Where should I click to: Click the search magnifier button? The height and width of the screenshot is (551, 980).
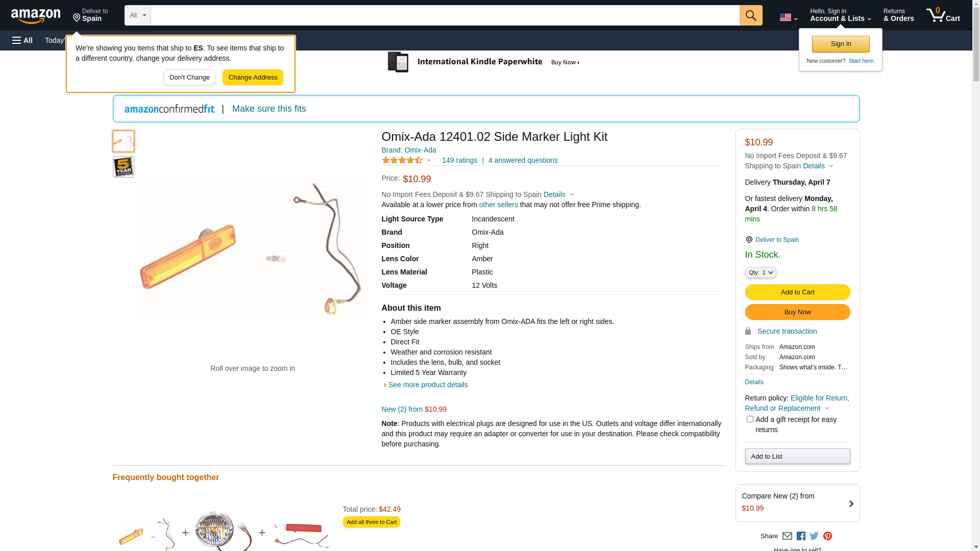pyautogui.click(x=750, y=15)
